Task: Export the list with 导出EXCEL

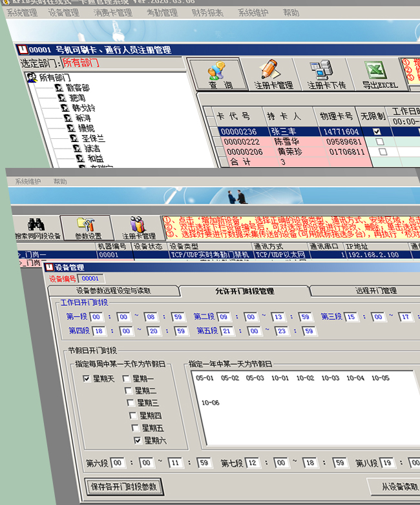Action: (379, 74)
